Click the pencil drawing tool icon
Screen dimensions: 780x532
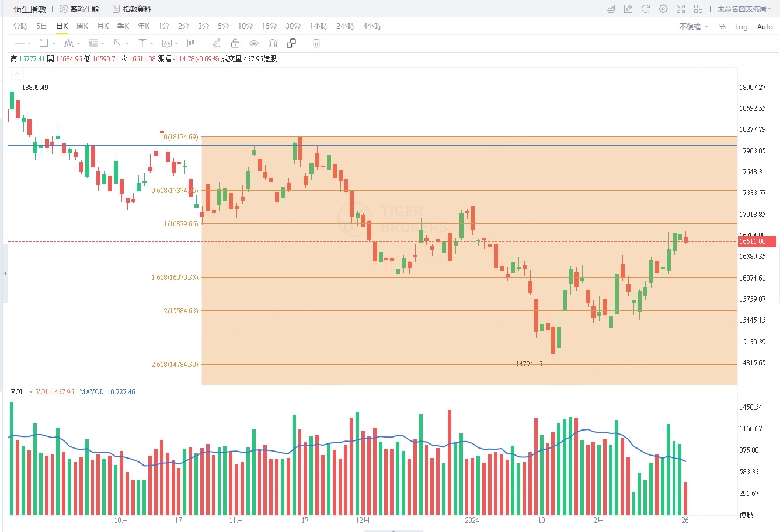217,43
